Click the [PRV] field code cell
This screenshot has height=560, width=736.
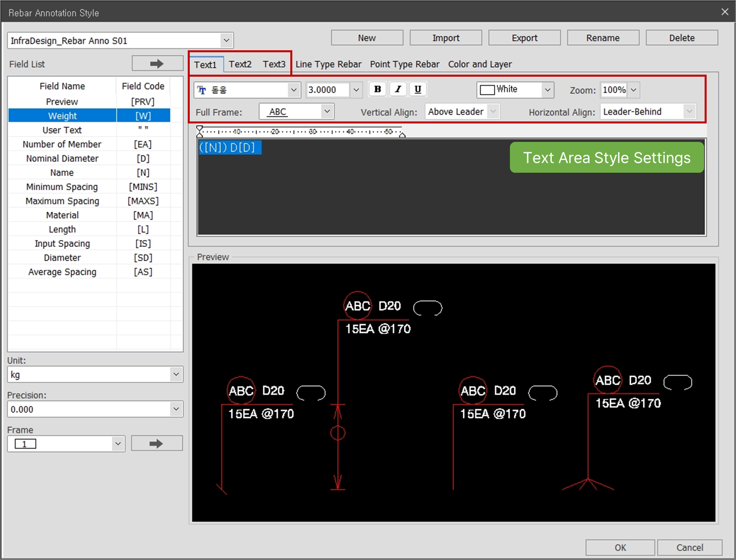click(x=143, y=102)
